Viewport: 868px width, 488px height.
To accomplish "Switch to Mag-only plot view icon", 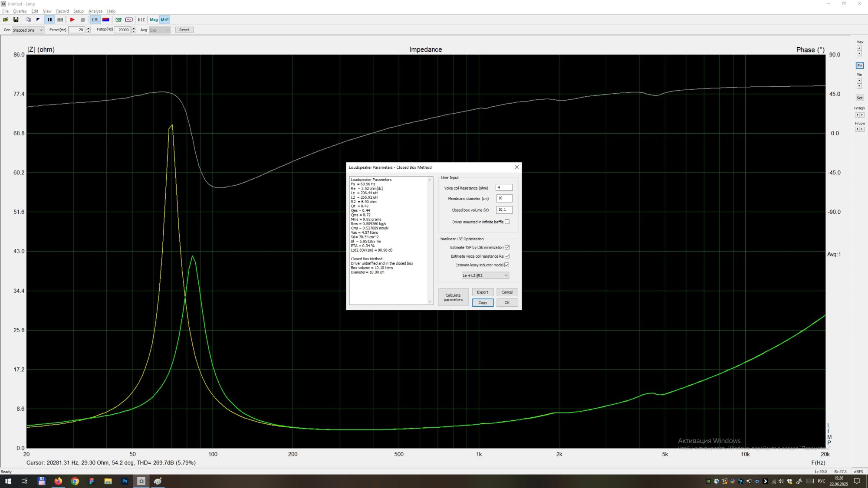I will click(x=154, y=20).
